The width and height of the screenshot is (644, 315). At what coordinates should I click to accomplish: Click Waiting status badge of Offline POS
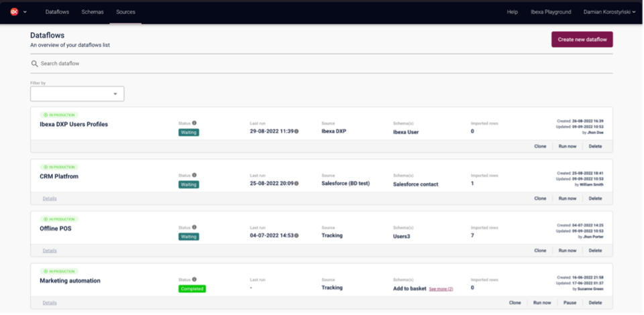189,237
